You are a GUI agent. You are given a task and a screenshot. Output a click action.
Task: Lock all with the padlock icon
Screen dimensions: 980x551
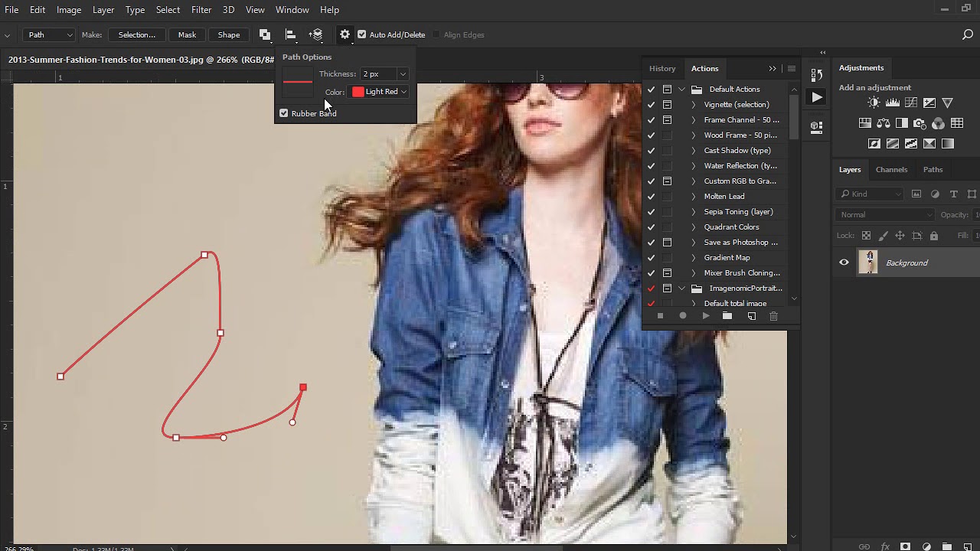pyautogui.click(x=934, y=236)
